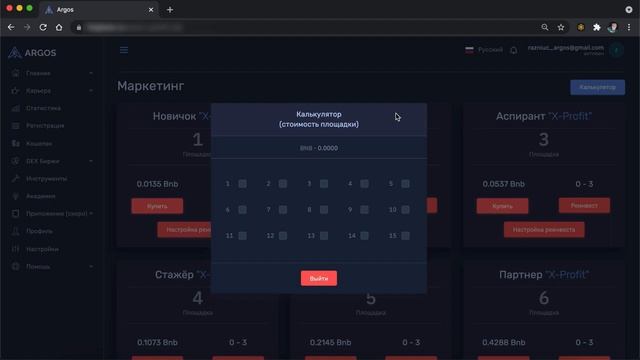The width and height of the screenshot is (640, 360).
Task: Click the Приложение sidebar icon
Action: click(x=16, y=213)
